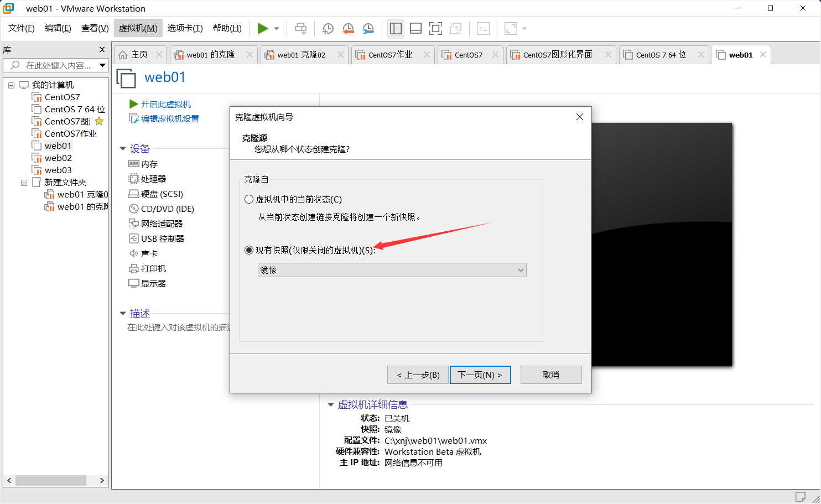Click the 取消 button in wizard

click(551, 375)
